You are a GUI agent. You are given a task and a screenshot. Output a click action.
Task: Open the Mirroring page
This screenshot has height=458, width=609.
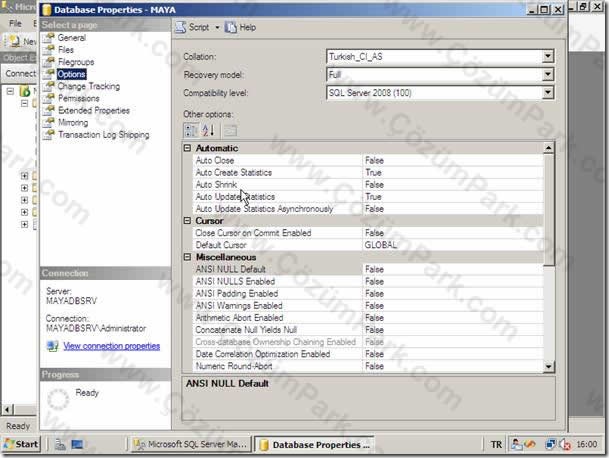(x=73, y=122)
